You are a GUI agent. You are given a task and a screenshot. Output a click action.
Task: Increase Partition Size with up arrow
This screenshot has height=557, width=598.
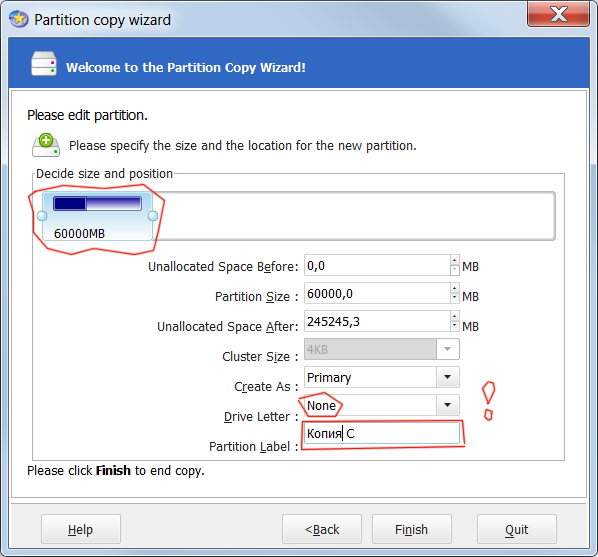point(454,288)
